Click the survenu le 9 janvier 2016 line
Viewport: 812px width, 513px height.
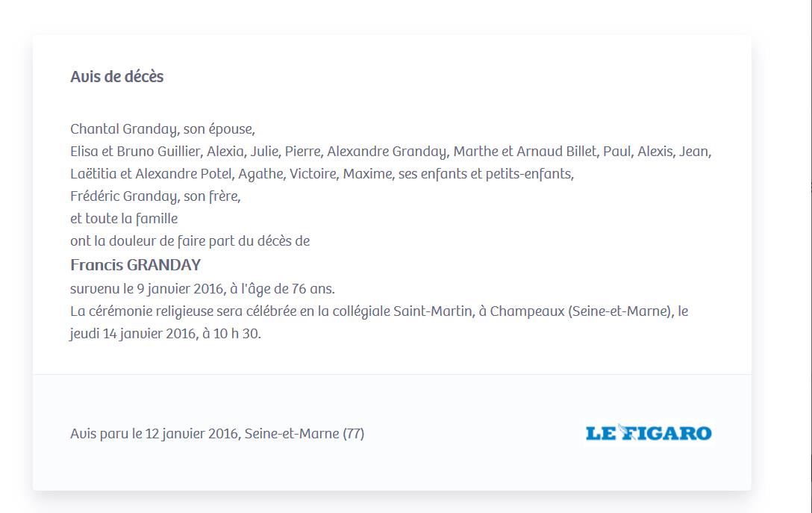[202, 289]
